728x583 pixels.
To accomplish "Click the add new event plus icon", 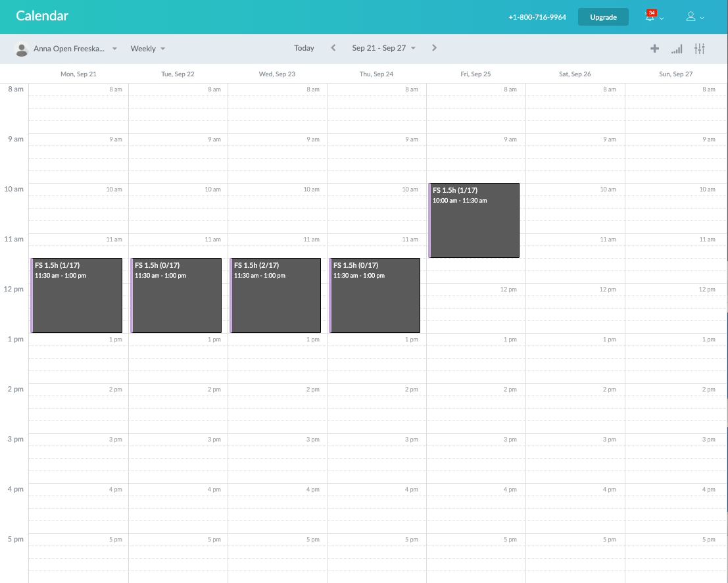I will [x=654, y=48].
